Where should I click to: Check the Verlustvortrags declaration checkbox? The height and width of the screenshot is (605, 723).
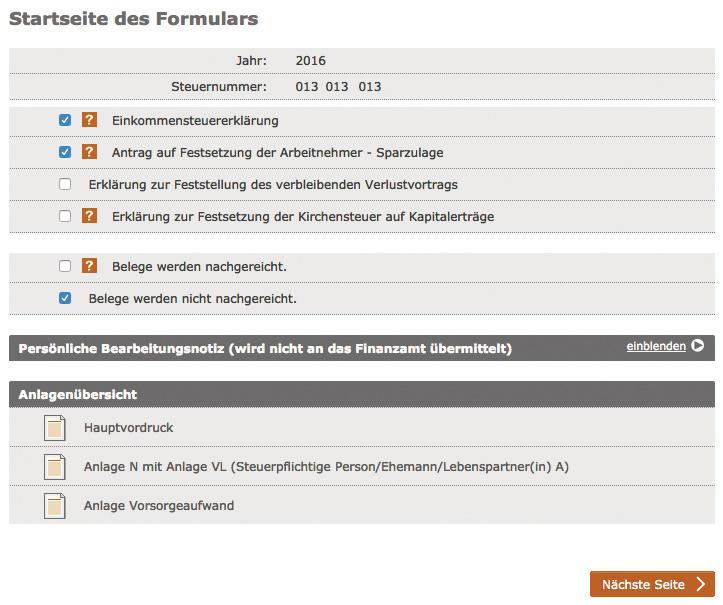65,184
